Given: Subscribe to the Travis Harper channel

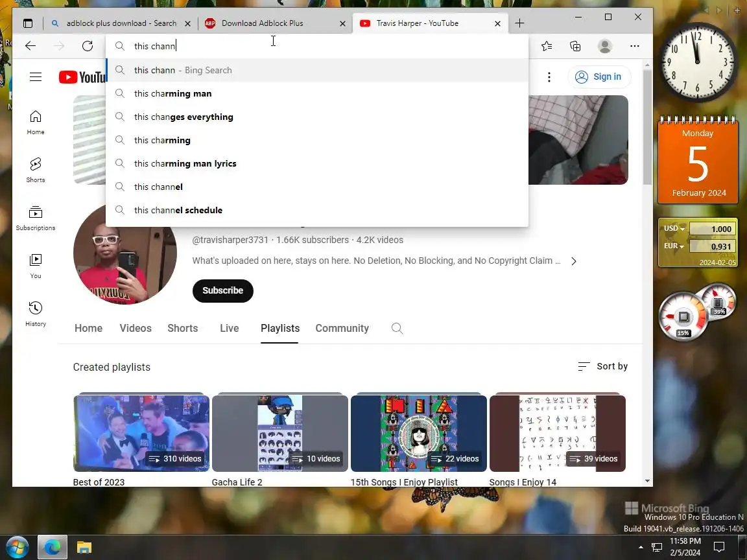Looking at the screenshot, I should (222, 290).
